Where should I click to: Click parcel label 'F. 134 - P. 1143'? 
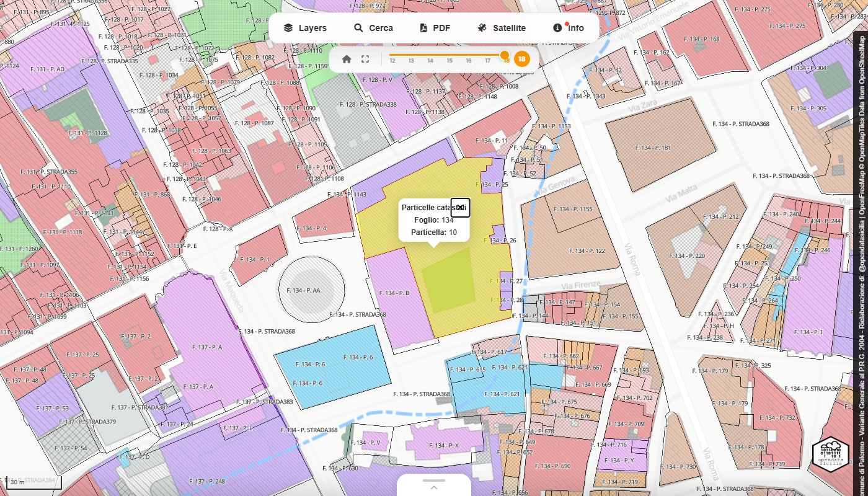(347, 195)
